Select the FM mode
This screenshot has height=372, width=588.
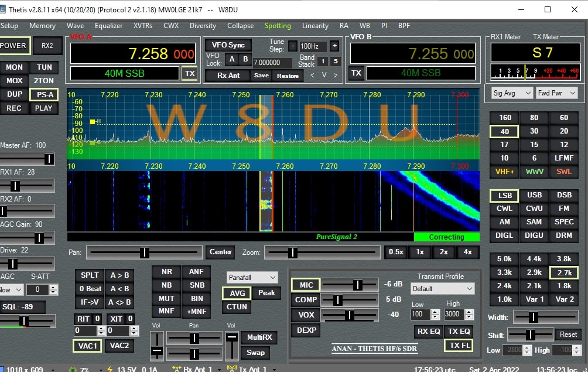pos(563,209)
